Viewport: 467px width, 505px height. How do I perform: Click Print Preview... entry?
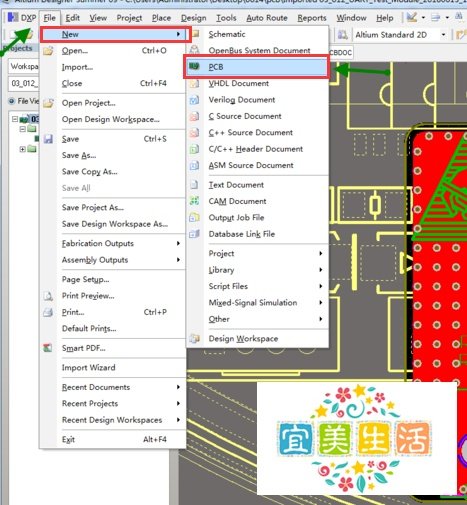(x=112, y=296)
